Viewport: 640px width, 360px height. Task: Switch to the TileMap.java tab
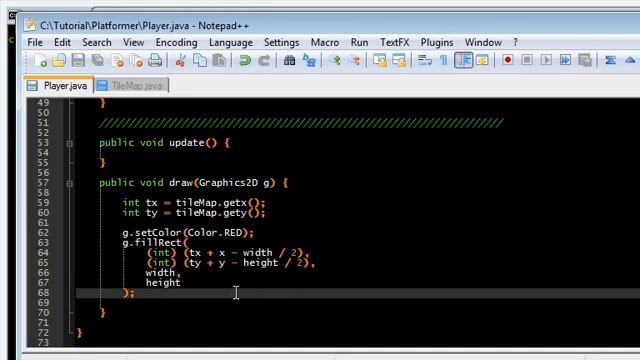tap(131, 85)
